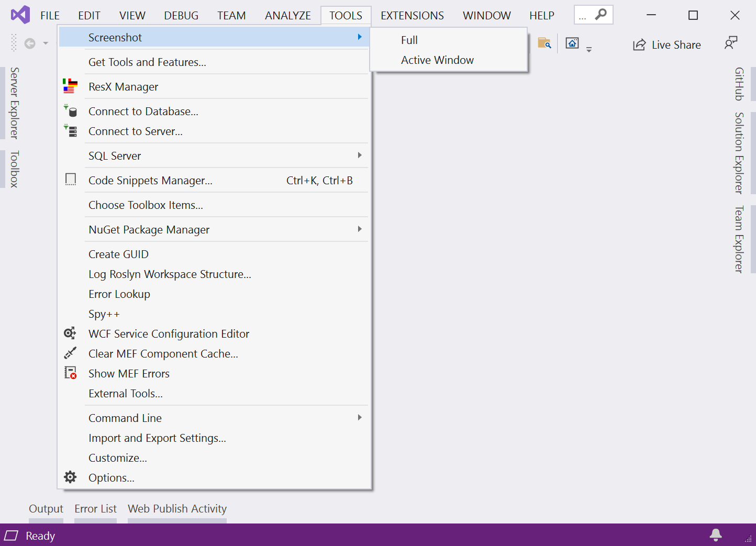Open WCF Service Configuration Editor entry
The image size is (756, 546).
click(214, 333)
